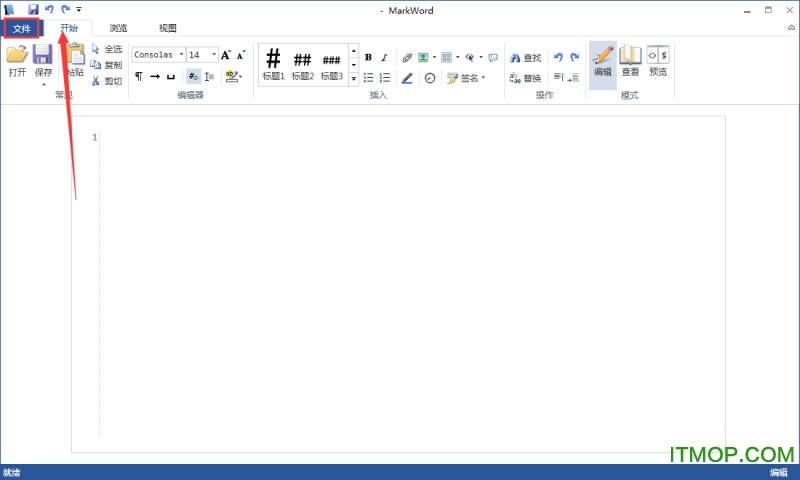The image size is (800, 480).
Task: Click the cursor-click insert icon
Action: coord(469,58)
